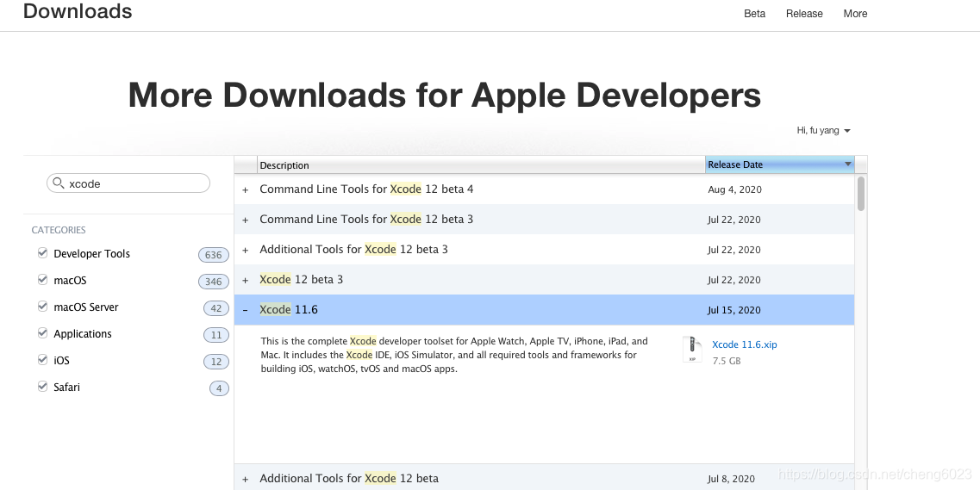Click the Jul 8, 2020 release date
Image resolution: width=980 pixels, height=490 pixels.
coord(731,480)
